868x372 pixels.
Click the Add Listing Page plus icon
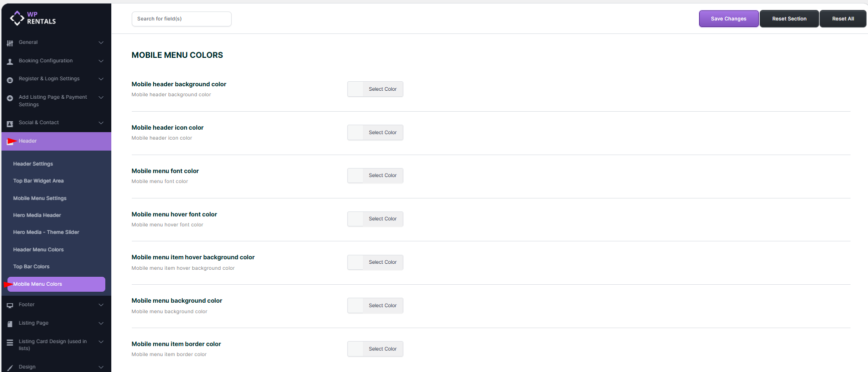point(10,98)
